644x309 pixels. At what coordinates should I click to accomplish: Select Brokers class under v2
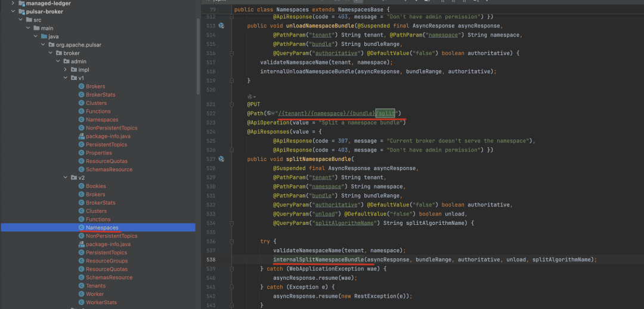(x=95, y=194)
